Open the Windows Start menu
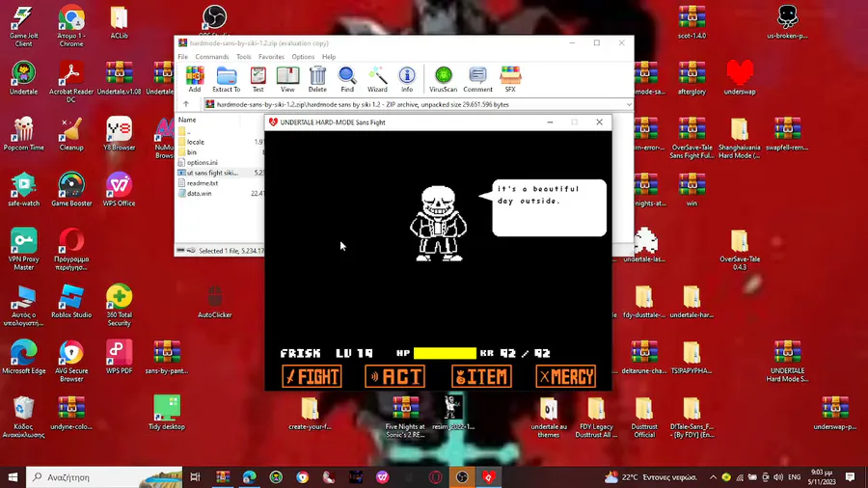The height and width of the screenshot is (488, 868). click(x=13, y=477)
